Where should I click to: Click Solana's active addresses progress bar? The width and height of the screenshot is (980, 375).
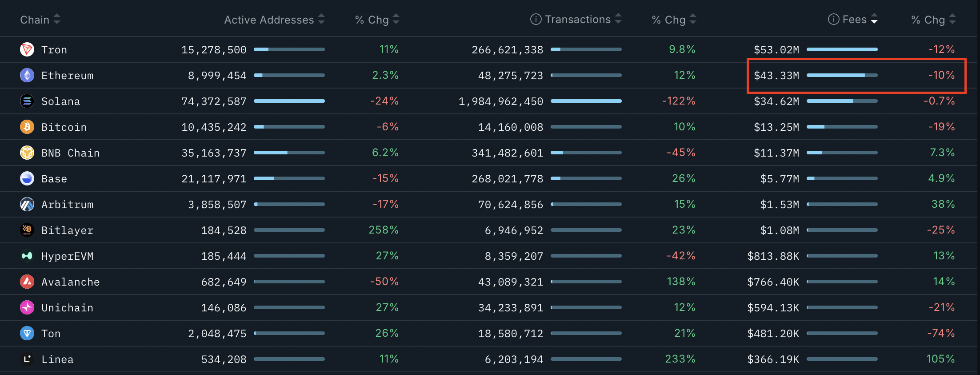pyautogui.click(x=289, y=101)
